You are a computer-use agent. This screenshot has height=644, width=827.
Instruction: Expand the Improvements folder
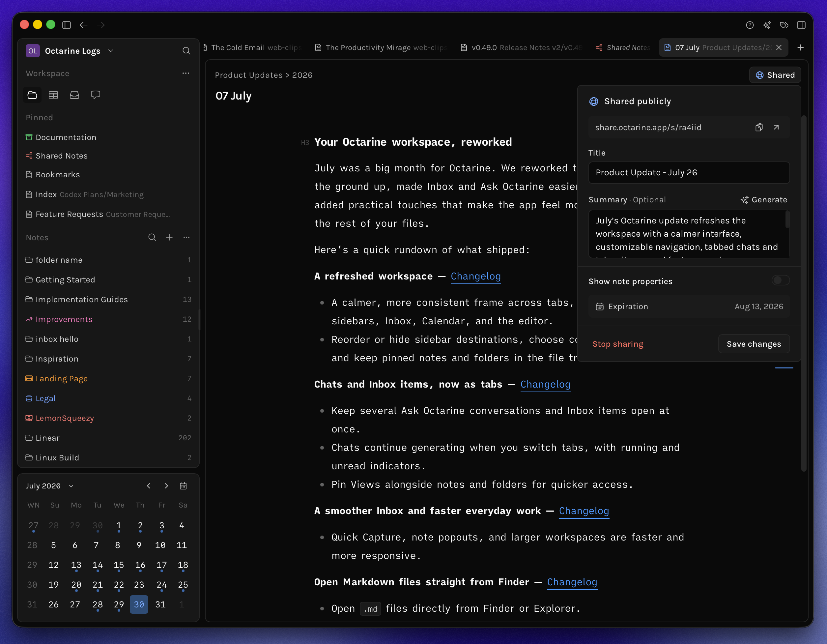(108, 319)
